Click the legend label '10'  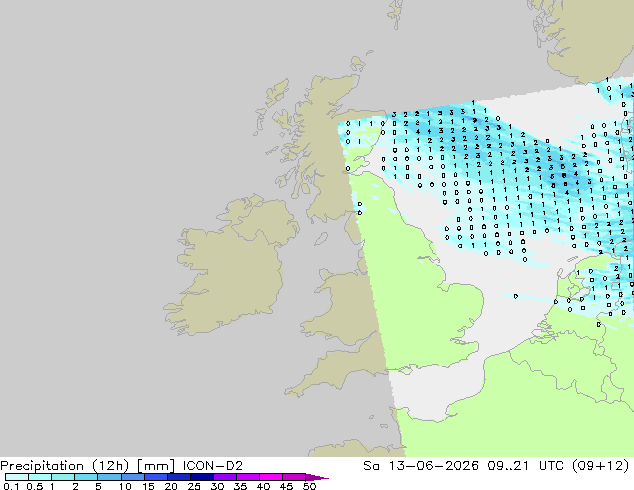click(x=125, y=486)
